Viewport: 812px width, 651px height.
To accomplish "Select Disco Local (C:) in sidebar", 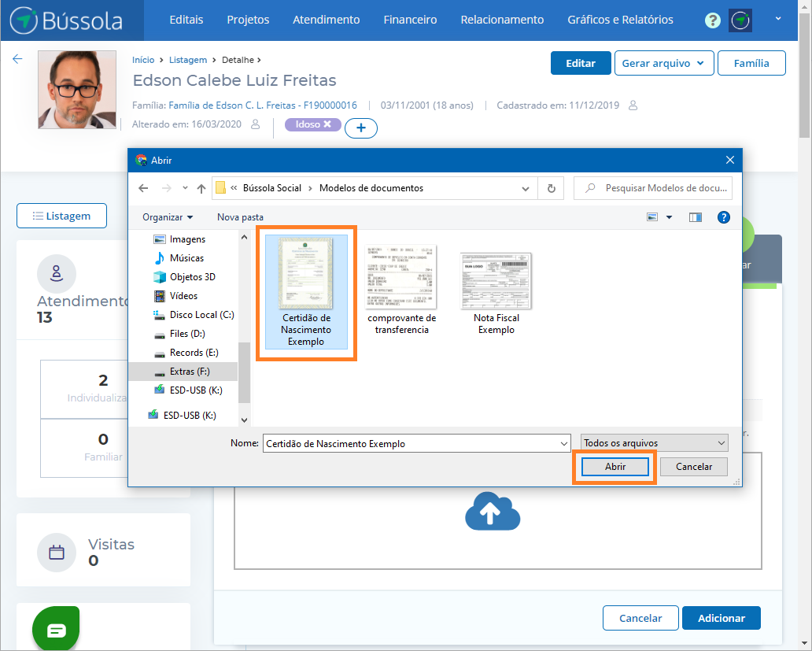I will tap(201, 315).
